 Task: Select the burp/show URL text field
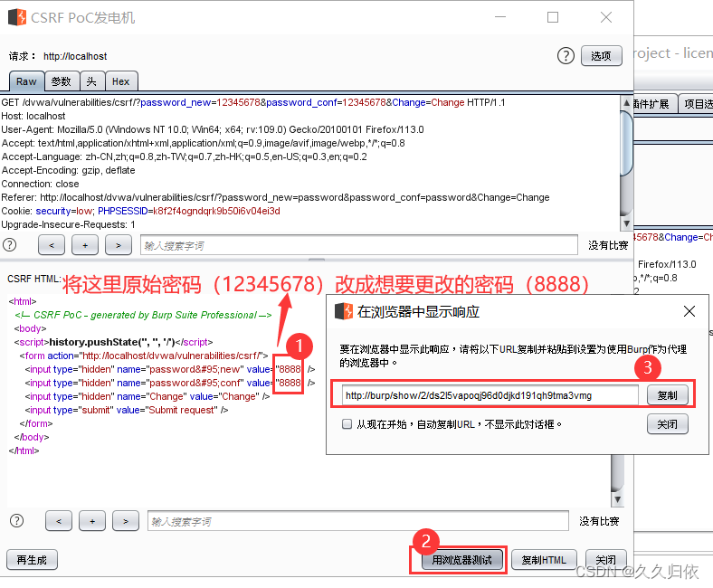490,395
